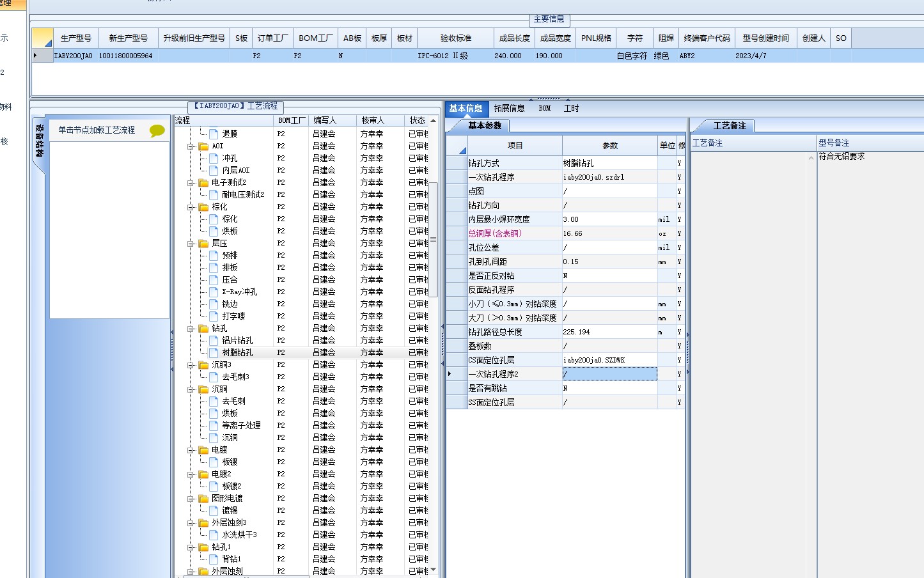Click the 去毛刺3 document icon

(214, 377)
